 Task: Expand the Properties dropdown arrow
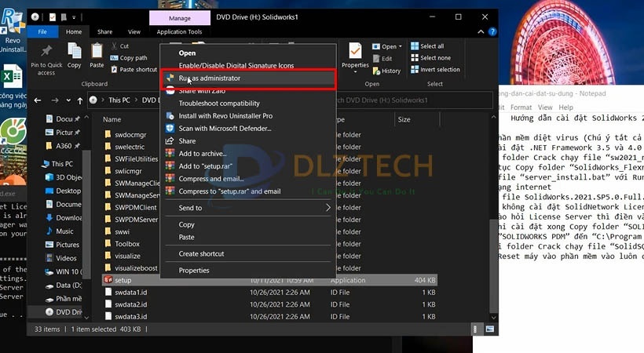tap(355, 72)
